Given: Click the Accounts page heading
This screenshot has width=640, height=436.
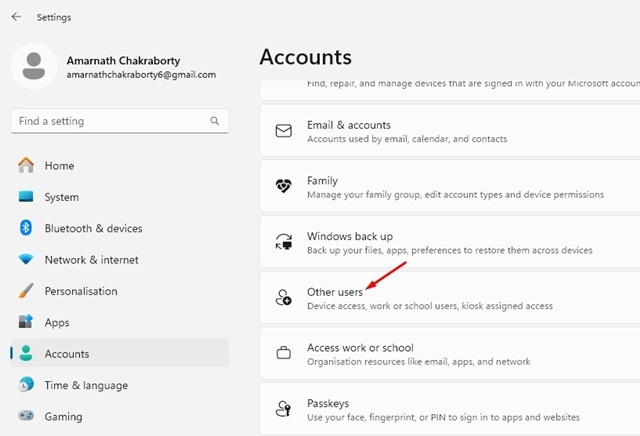Looking at the screenshot, I should coord(305,57).
